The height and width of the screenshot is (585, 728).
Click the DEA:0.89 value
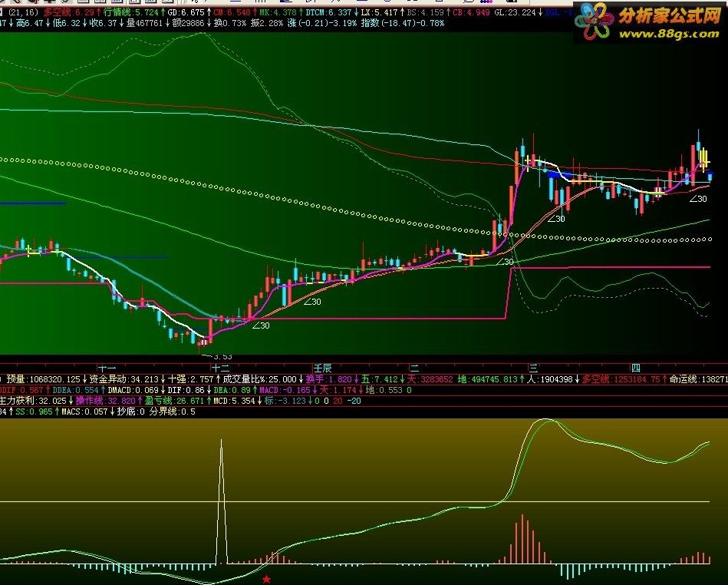click(x=232, y=390)
